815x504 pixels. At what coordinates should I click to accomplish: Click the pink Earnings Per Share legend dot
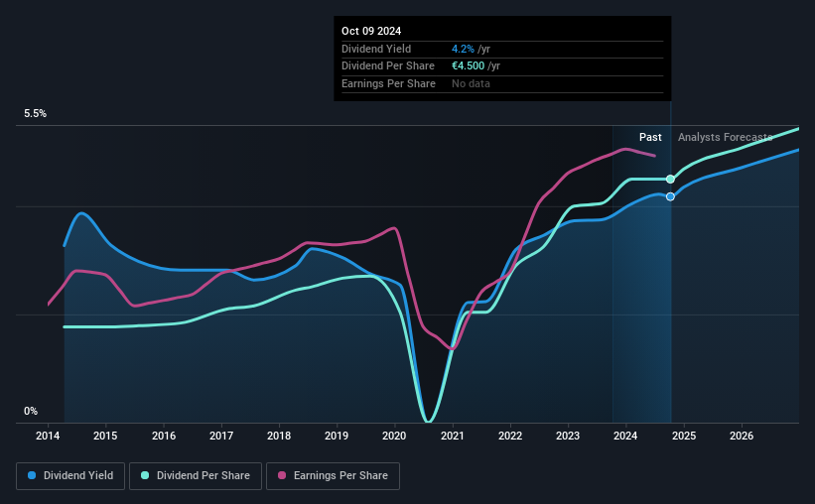coord(282,475)
